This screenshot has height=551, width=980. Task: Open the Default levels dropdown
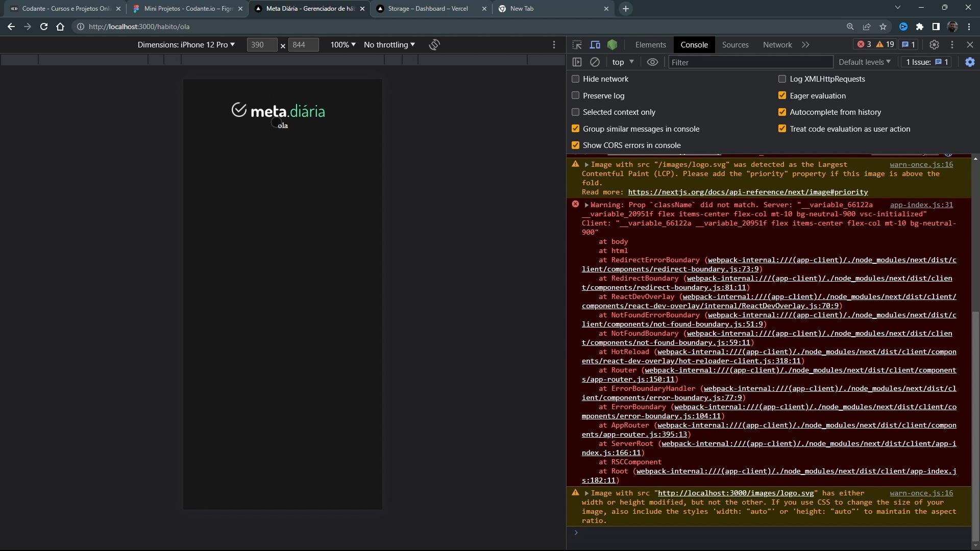click(864, 62)
